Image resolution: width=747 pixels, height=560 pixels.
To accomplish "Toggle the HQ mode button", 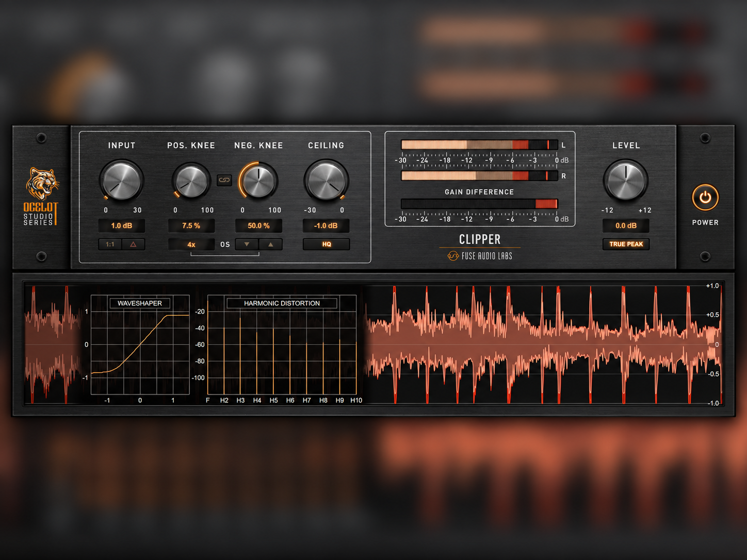I will [x=327, y=244].
